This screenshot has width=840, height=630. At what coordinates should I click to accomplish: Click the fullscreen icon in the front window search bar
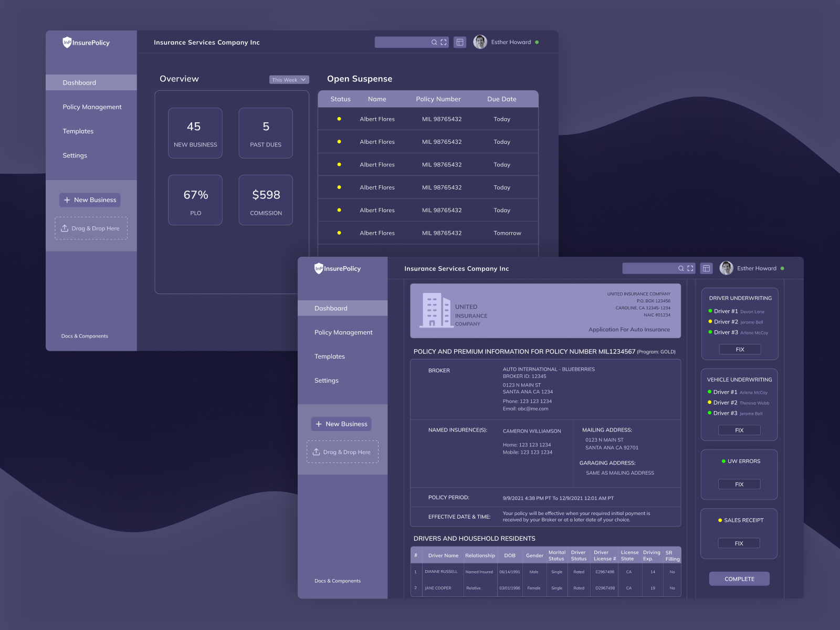click(690, 268)
